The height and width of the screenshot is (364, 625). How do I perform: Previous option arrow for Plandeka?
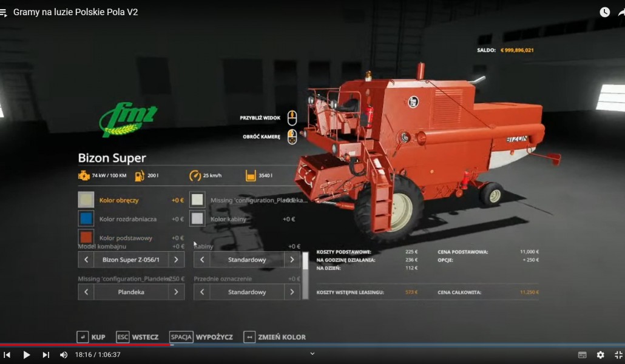[x=86, y=292]
